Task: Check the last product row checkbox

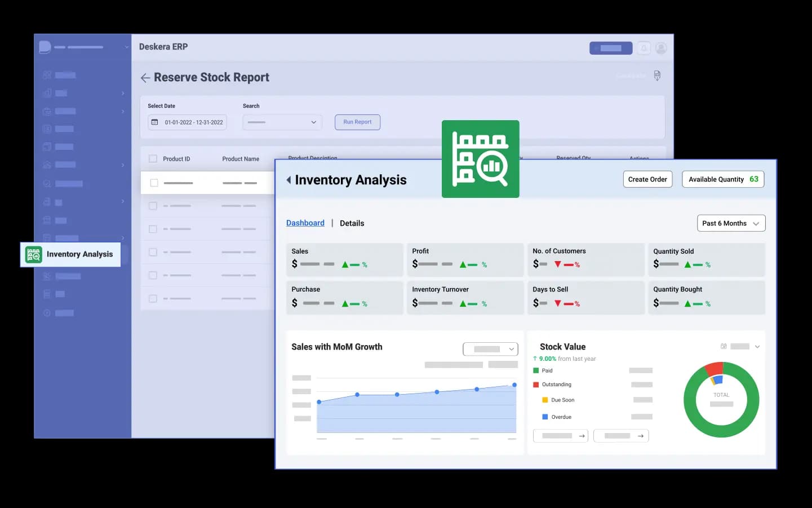Action: 153,298
